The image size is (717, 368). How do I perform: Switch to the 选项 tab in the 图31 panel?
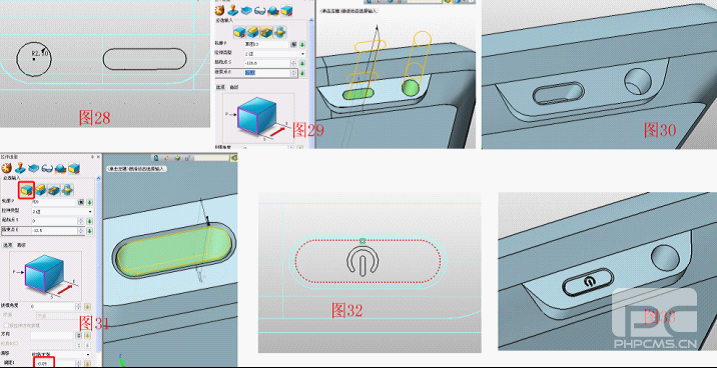coord(8,245)
